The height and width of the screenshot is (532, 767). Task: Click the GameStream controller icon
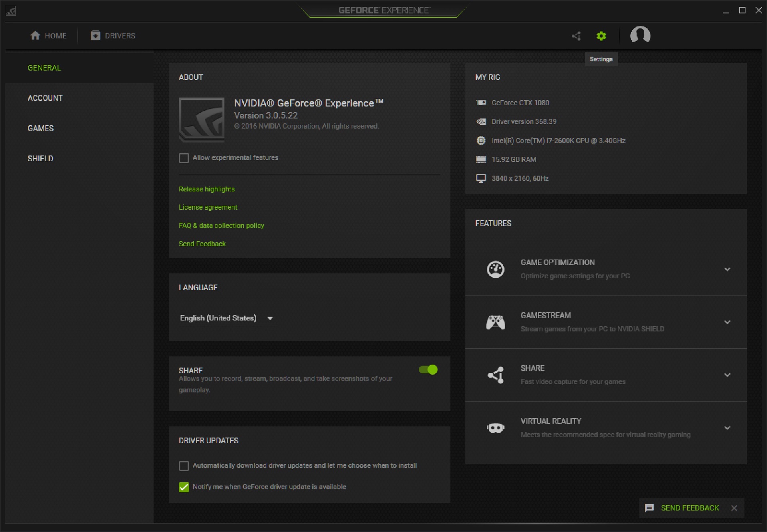[x=495, y=322]
